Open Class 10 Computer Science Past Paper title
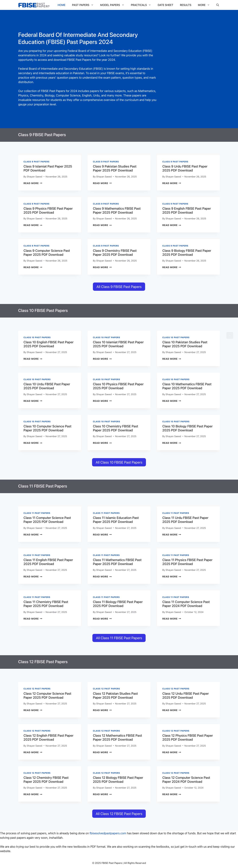This screenshot has width=238, height=868. coord(47,428)
